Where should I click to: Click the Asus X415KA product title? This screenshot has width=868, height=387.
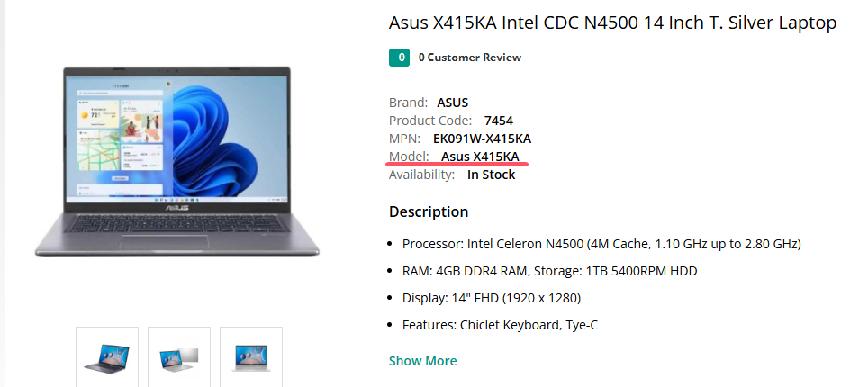(612, 22)
